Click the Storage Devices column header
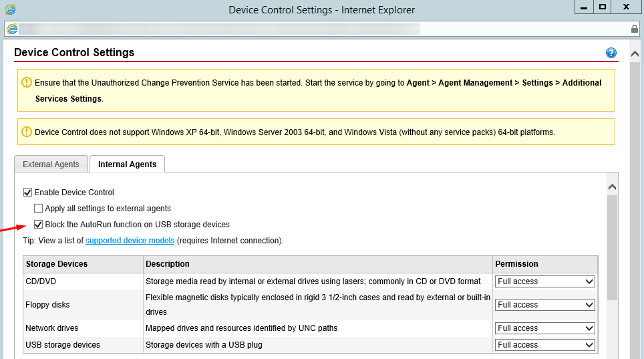644x359 pixels. 84,264
